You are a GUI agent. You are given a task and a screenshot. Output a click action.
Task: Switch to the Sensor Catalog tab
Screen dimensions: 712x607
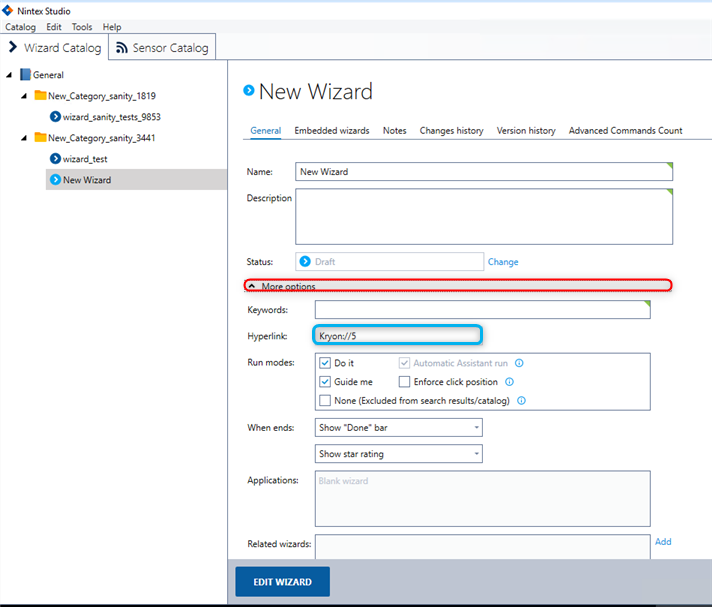tap(162, 47)
